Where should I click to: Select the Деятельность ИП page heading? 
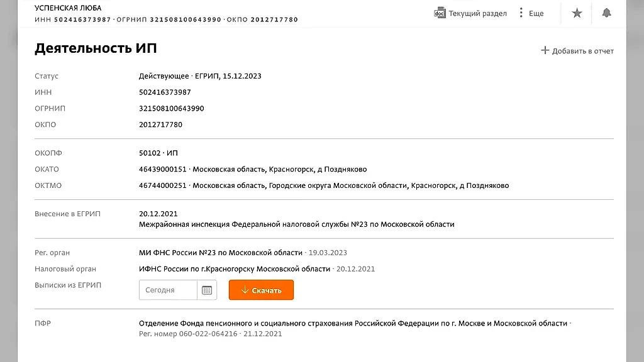96,48
